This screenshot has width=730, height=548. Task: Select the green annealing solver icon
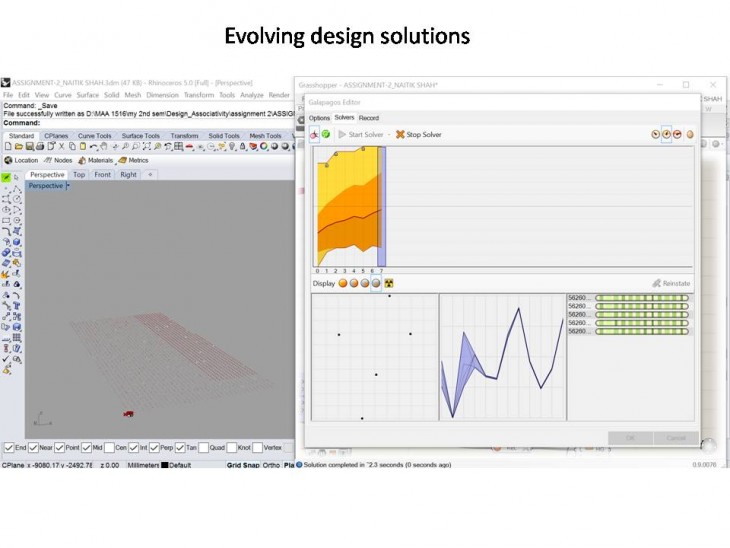pos(326,134)
